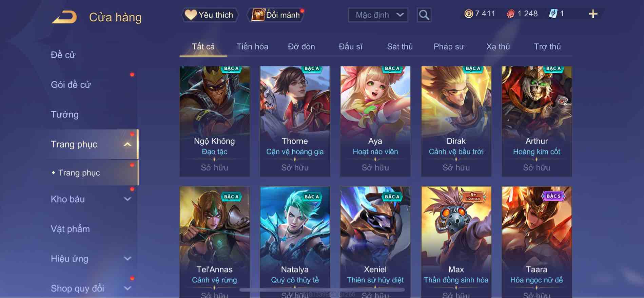Tap the gold coin currency icon
The width and height of the screenshot is (644, 298).
coord(469,14)
